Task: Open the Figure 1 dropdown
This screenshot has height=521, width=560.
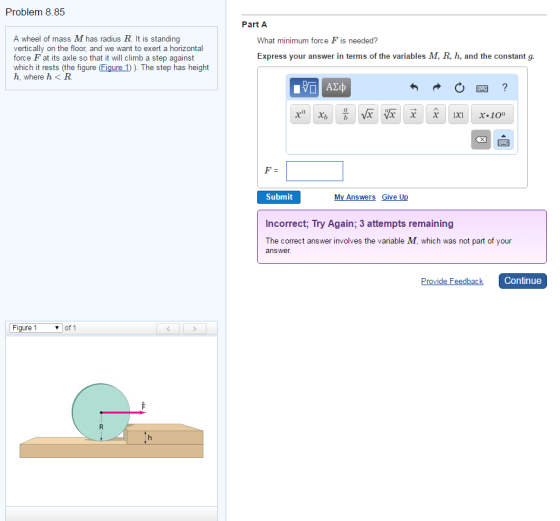Action: [x=36, y=328]
